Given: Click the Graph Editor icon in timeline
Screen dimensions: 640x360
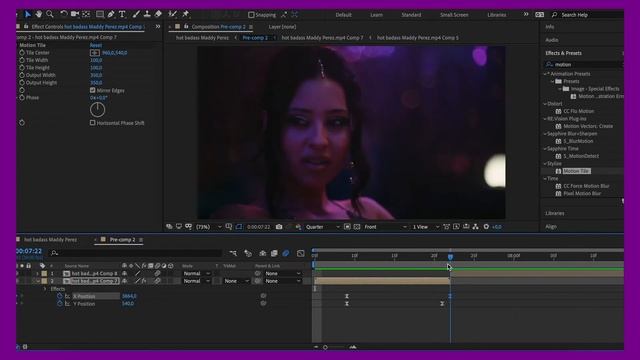Looking at the screenshot, I should click(301, 253).
